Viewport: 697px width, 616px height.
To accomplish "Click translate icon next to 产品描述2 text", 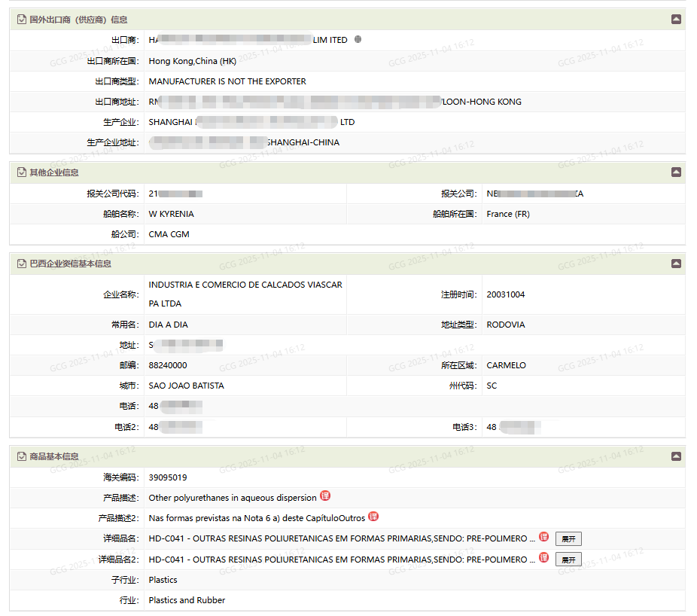I will 373,517.
